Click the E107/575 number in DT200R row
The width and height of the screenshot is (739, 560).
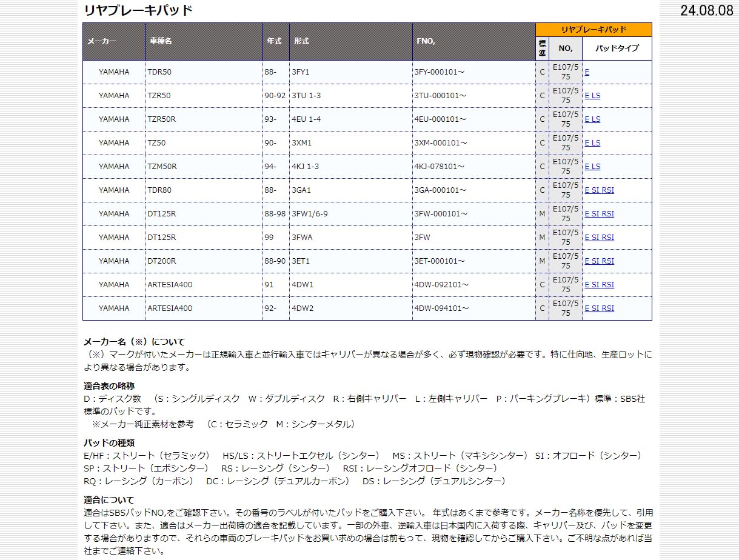point(566,261)
